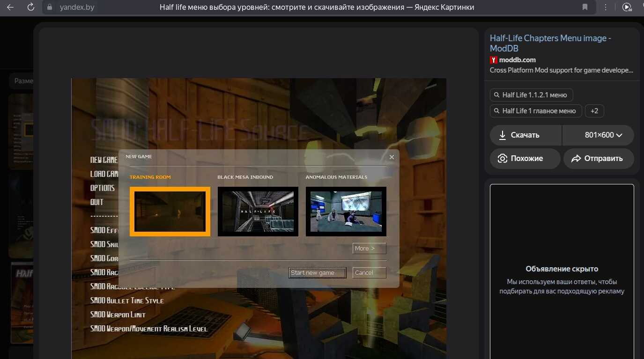Choose NEW GAME in the game's main menu
This screenshot has width=644, height=359.
click(104, 160)
